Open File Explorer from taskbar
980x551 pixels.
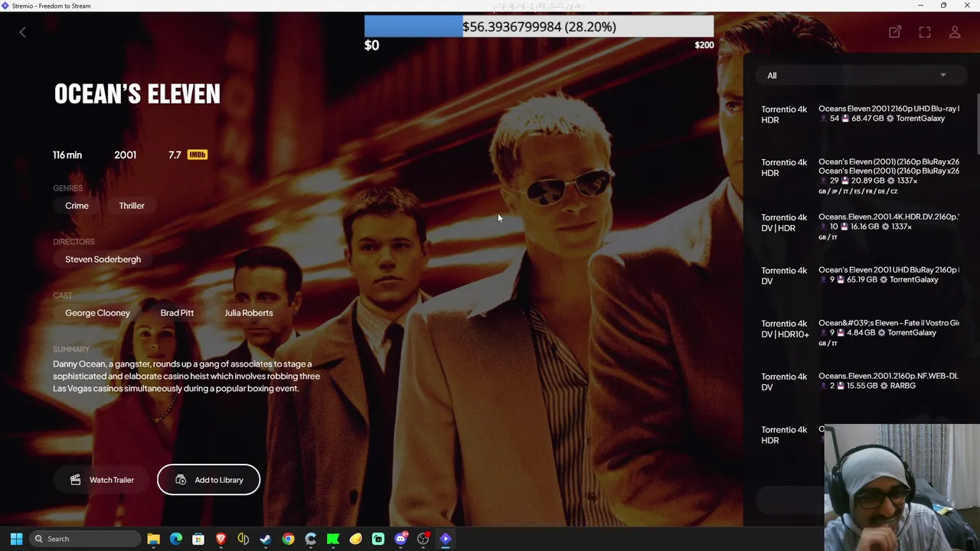[153, 539]
